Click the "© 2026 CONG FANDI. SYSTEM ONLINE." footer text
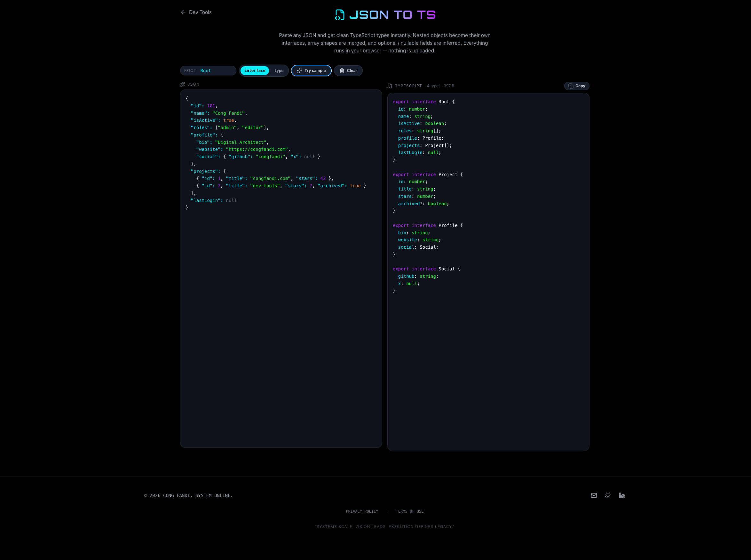The height and width of the screenshot is (560, 751). coord(188,495)
